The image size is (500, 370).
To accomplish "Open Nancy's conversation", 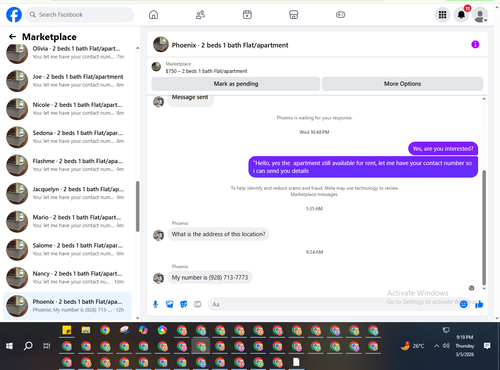I will (67, 278).
